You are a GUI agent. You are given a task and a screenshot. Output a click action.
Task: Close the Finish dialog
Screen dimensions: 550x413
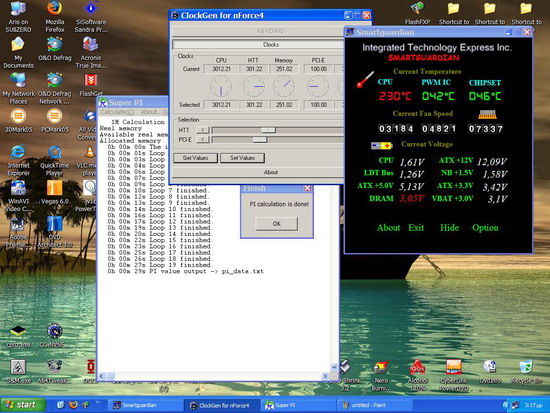(x=307, y=188)
